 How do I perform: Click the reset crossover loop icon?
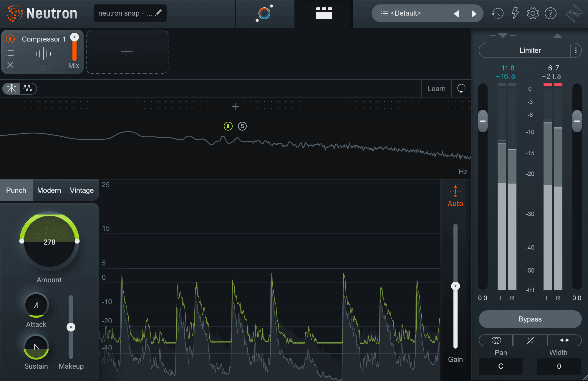[x=461, y=88]
